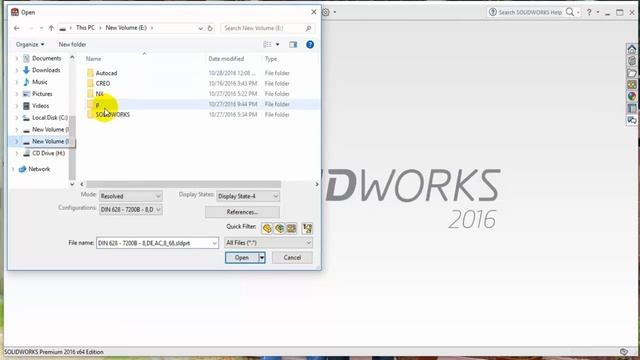Select CD Drive (H:) in navigation pane
Screen dimensions: 640x360
pyautogui.click(x=48, y=153)
